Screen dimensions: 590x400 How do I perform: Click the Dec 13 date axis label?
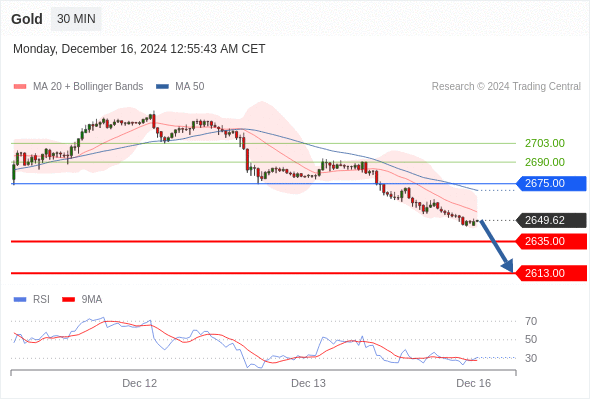coord(309,383)
